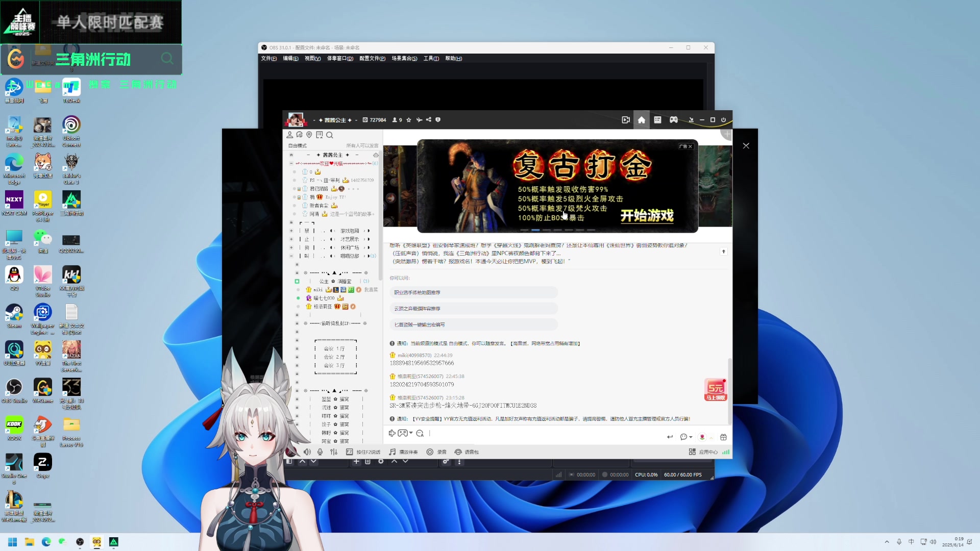Click the 开始游戏 button on the ad banner
The height and width of the screenshot is (551, 980).
coord(647,216)
